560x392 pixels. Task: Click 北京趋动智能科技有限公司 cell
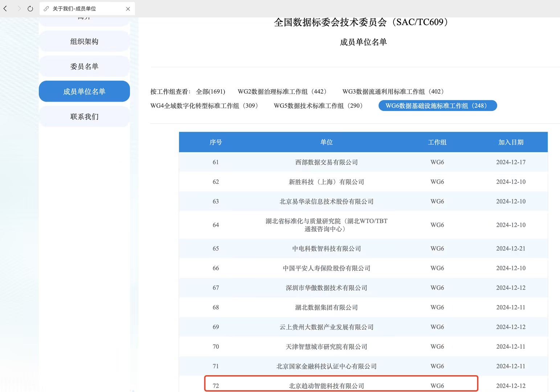[326, 386]
